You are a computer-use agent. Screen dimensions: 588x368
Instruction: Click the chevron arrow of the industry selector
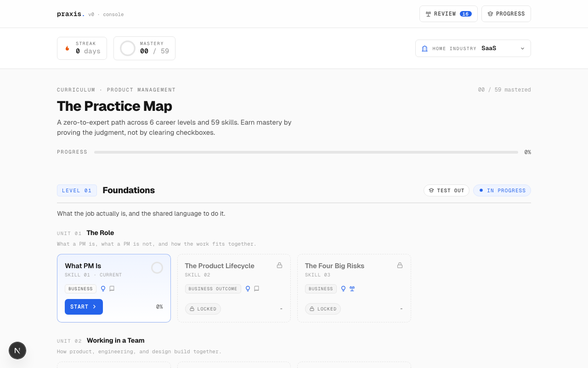pyautogui.click(x=522, y=48)
